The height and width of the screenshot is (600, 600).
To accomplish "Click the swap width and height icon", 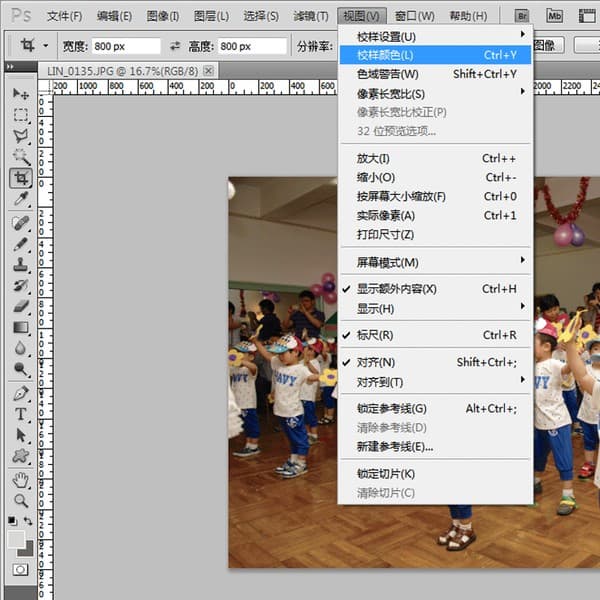I will pyautogui.click(x=176, y=46).
